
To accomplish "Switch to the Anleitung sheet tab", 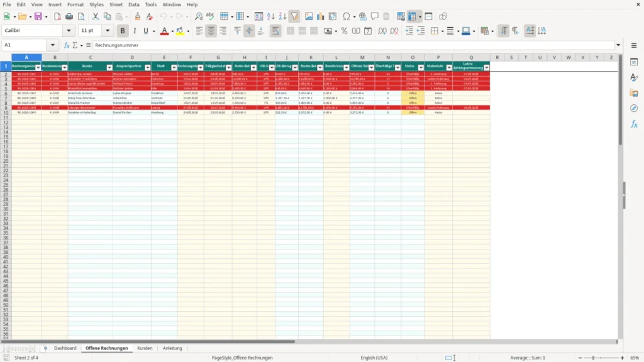I will coord(172,348).
